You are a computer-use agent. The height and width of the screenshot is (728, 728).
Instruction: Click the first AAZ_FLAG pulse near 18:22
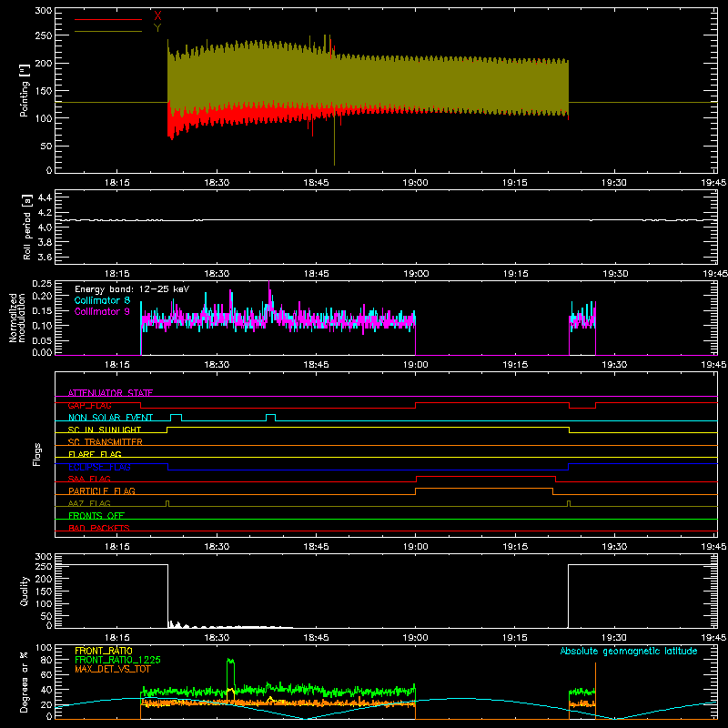[167, 503]
